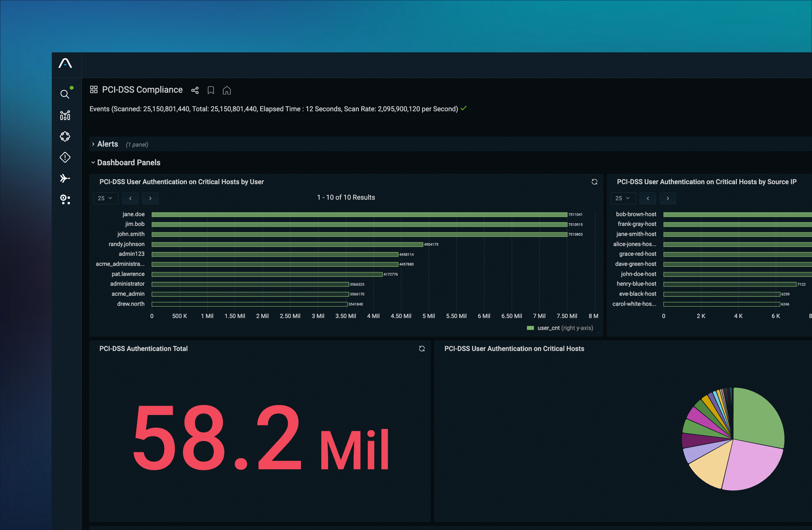
Task: Share the PCI-DSS Compliance dashboard
Action: 195,90
